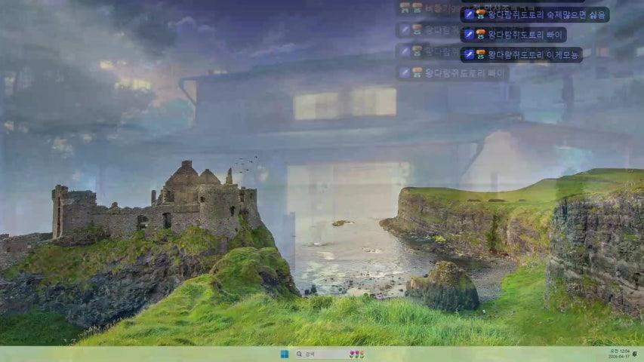Click the taskbar search magnifier icon

(x=300, y=354)
